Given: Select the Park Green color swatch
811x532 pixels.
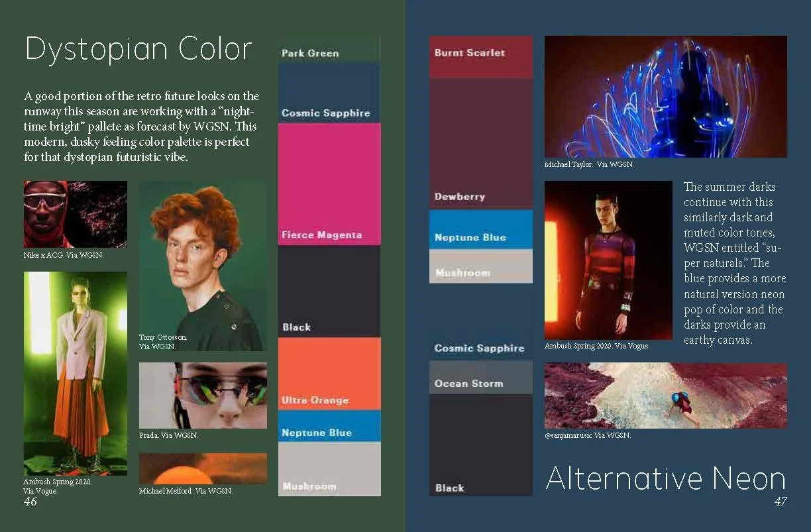Looking at the screenshot, I should coord(329,50).
